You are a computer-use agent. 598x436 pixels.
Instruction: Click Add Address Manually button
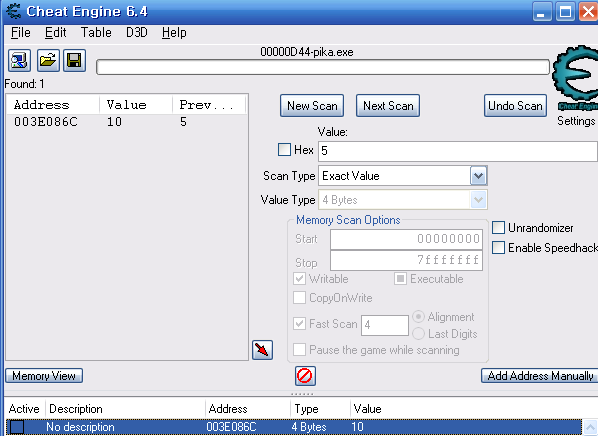(540, 376)
